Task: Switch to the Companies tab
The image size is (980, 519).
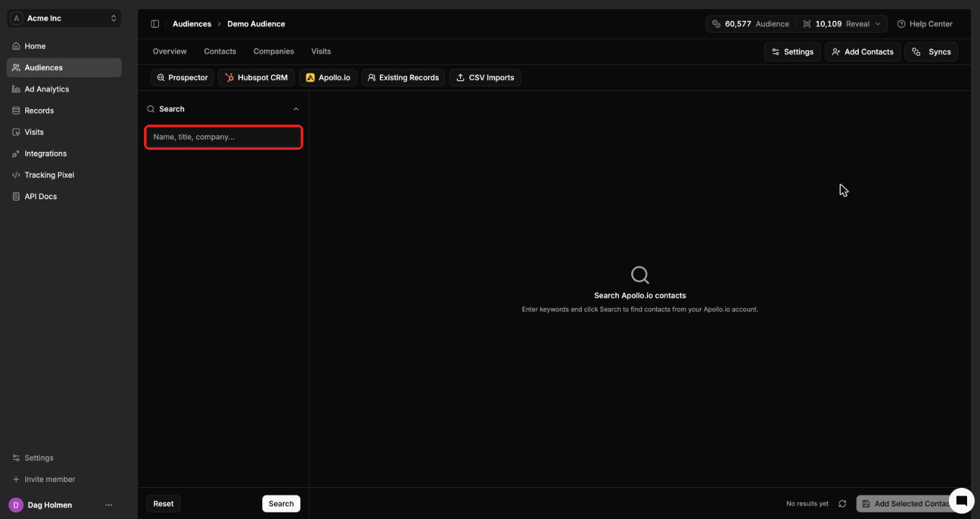Action: 274,51
